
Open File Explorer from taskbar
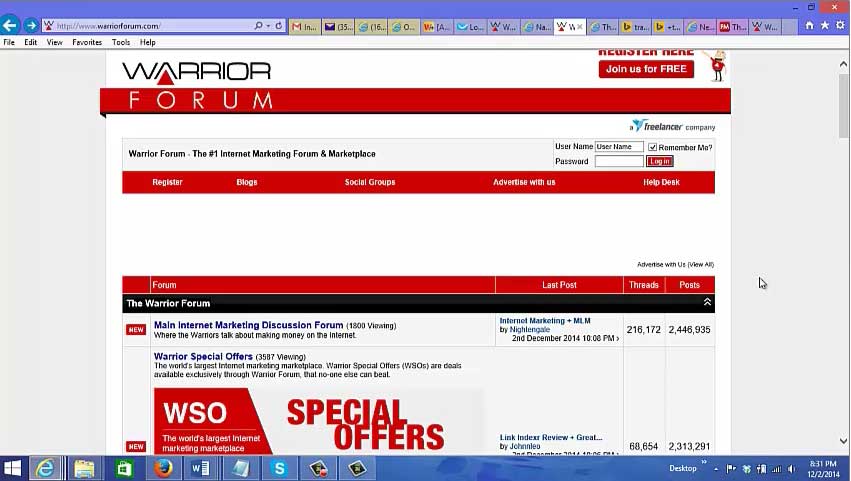[84, 469]
